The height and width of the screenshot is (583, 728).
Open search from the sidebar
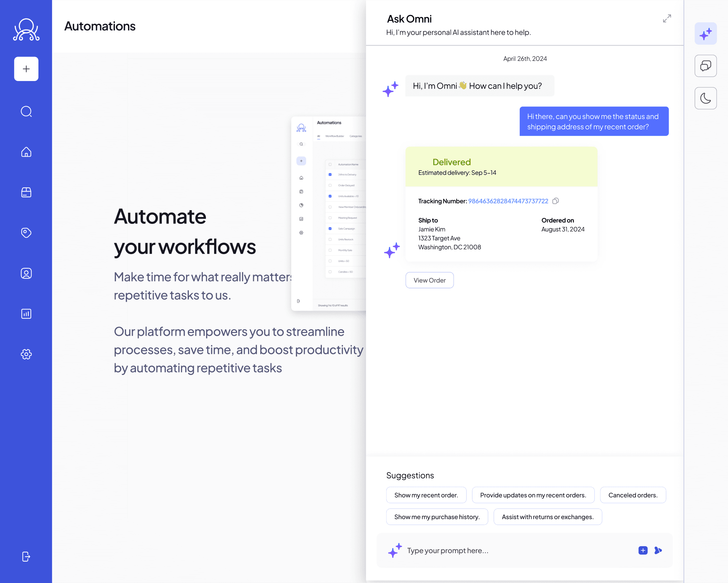tap(26, 112)
